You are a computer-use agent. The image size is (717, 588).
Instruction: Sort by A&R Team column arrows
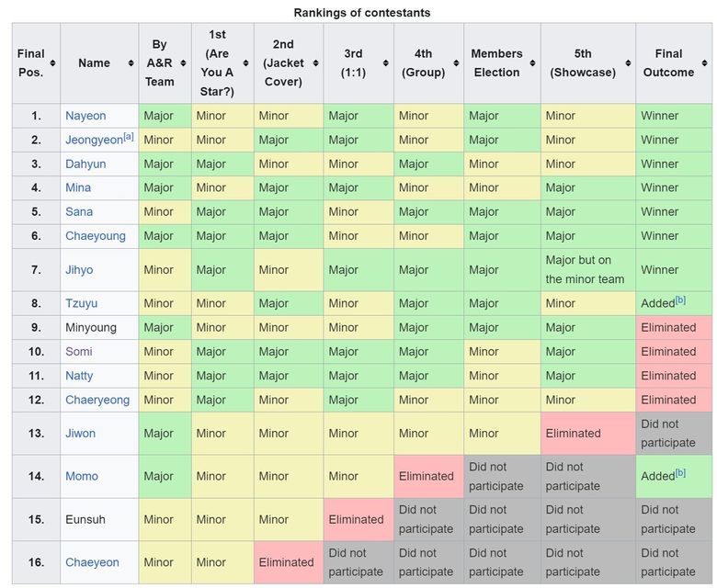(x=183, y=63)
